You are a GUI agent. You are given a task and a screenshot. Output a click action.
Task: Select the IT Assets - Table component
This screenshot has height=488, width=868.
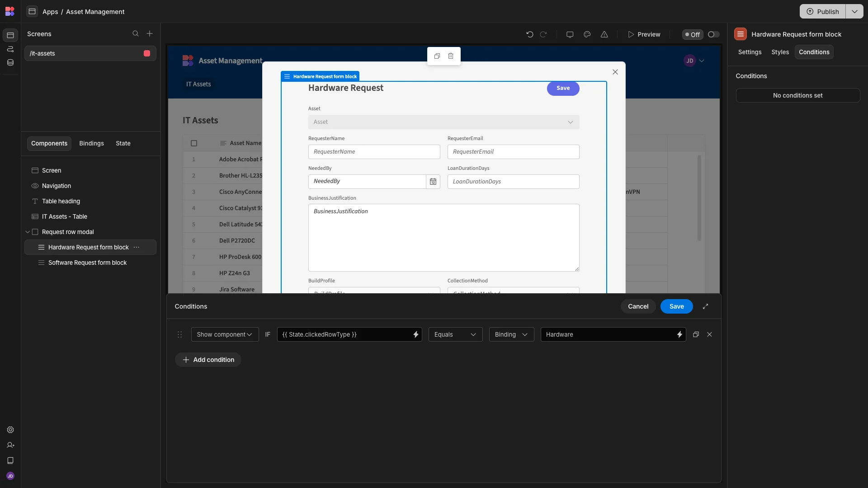point(90,216)
